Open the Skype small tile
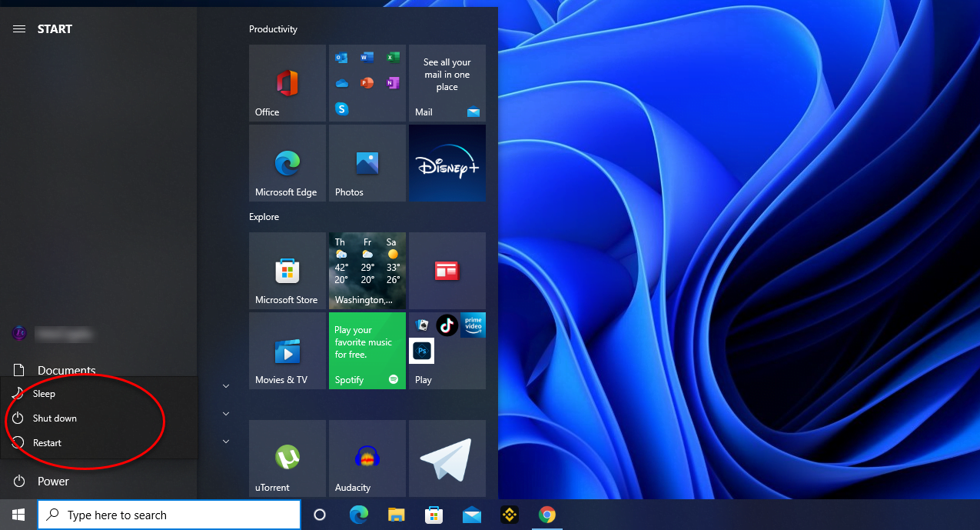The width and height of the screenshot is (980, 530). click(x=342, y=108)
